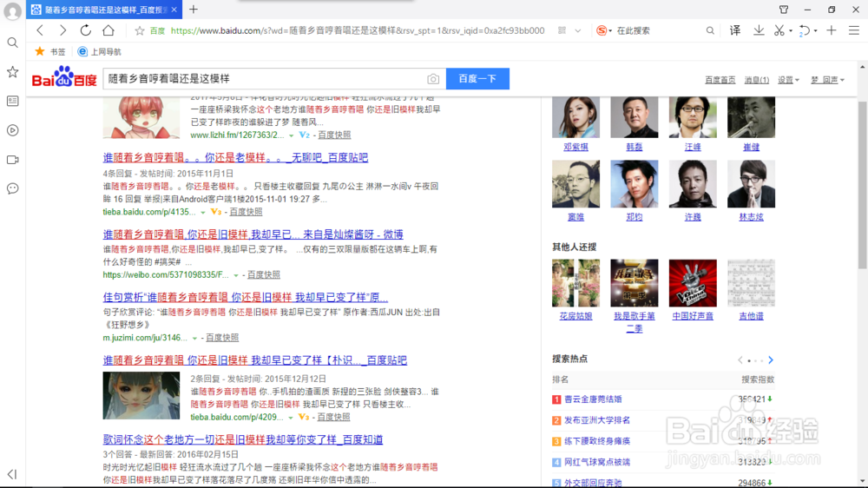Click the 在此搜索 search box
Viewport: 868px width, 488px height.
pos(659,30)
